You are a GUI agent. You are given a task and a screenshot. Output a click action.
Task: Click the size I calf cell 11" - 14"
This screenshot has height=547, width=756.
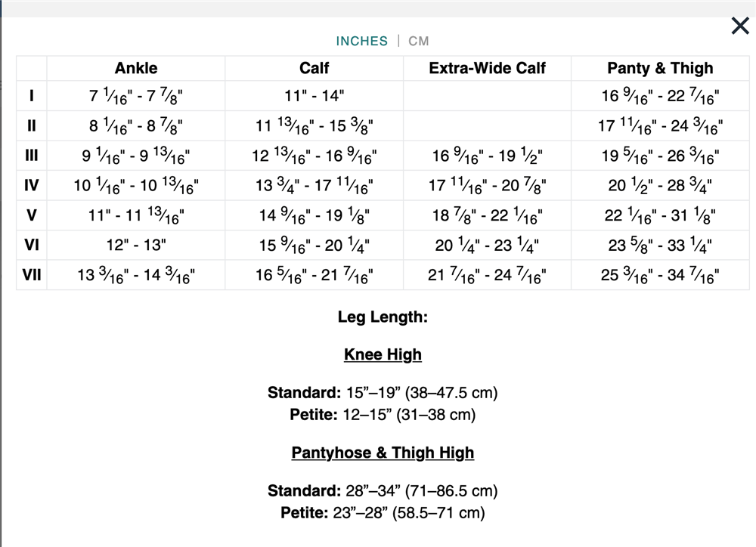314,96
